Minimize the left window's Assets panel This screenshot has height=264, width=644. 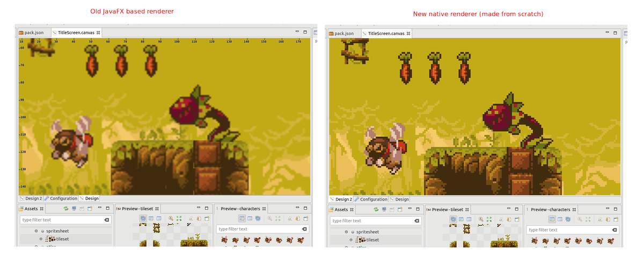click(100, 208)
